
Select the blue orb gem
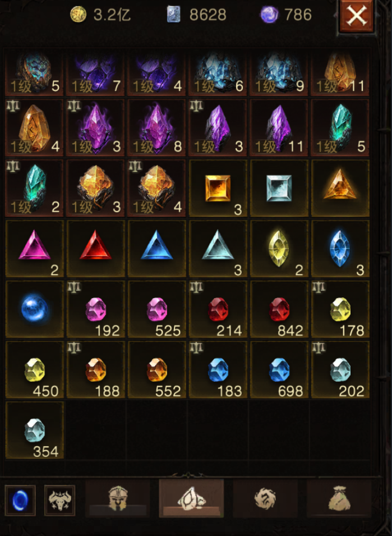tap(34, 309)
